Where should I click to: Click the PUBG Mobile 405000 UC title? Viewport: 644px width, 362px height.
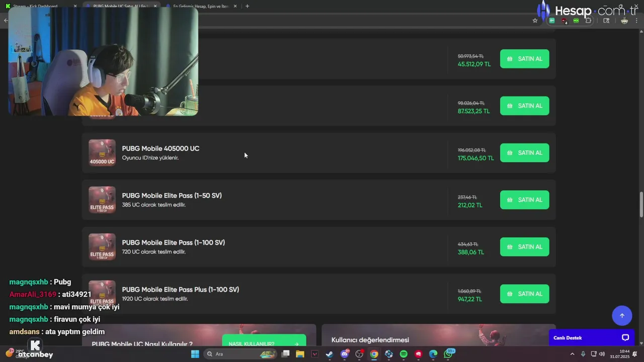click(160, 148)
